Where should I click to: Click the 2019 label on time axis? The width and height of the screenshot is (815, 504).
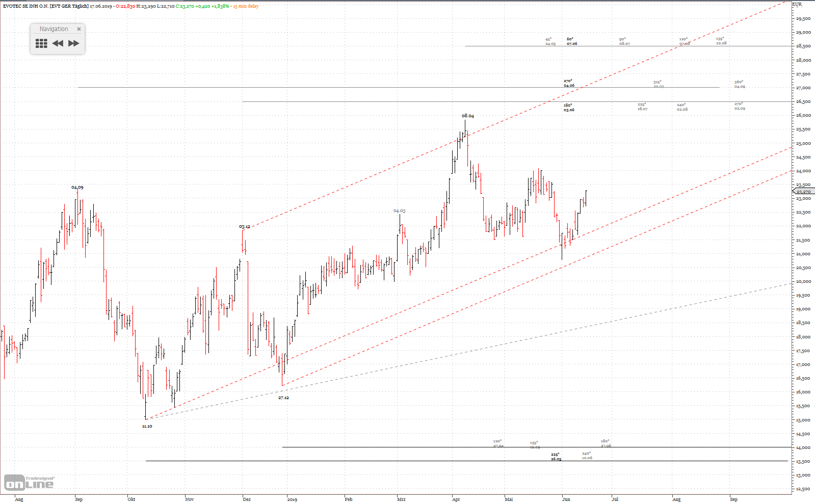(x=292, y=499)
